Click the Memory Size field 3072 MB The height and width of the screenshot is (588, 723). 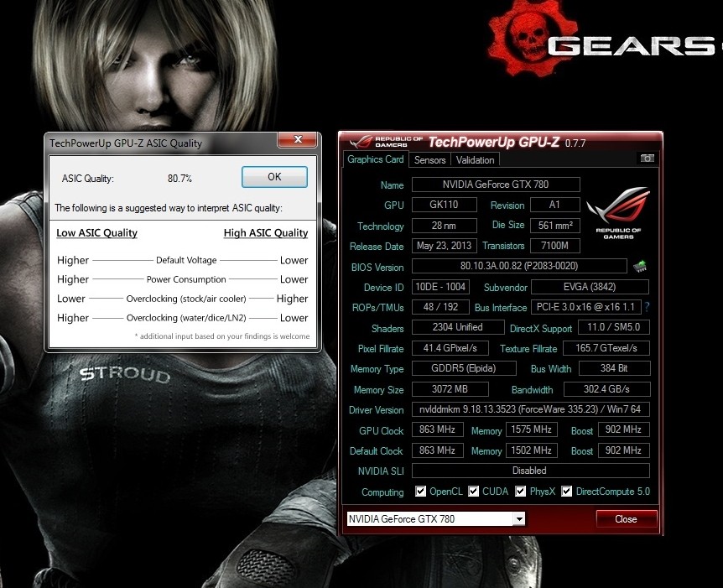(450, 389)
